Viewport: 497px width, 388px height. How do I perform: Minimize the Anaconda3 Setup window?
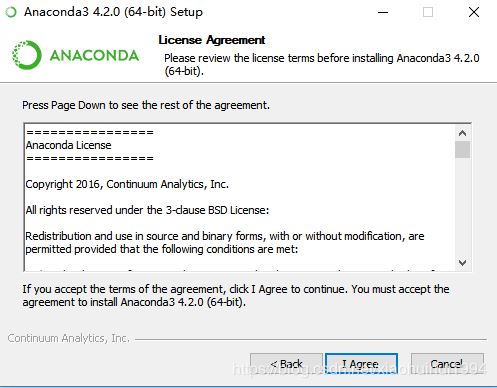coord(383,12)
